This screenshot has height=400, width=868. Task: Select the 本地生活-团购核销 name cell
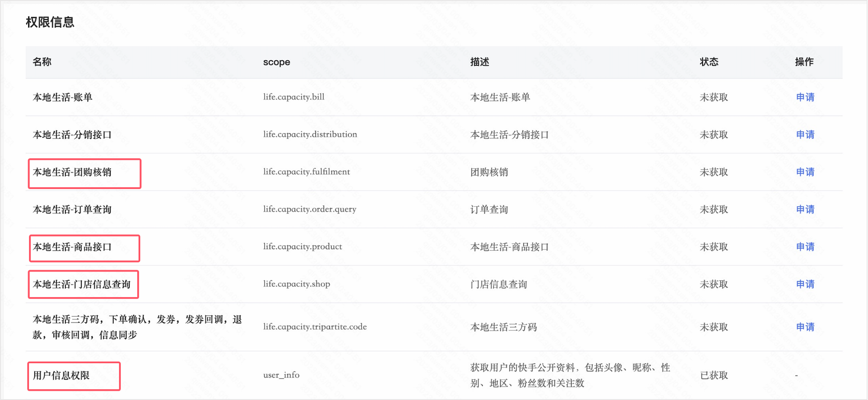pyautogui.click(x=72, y=173)
